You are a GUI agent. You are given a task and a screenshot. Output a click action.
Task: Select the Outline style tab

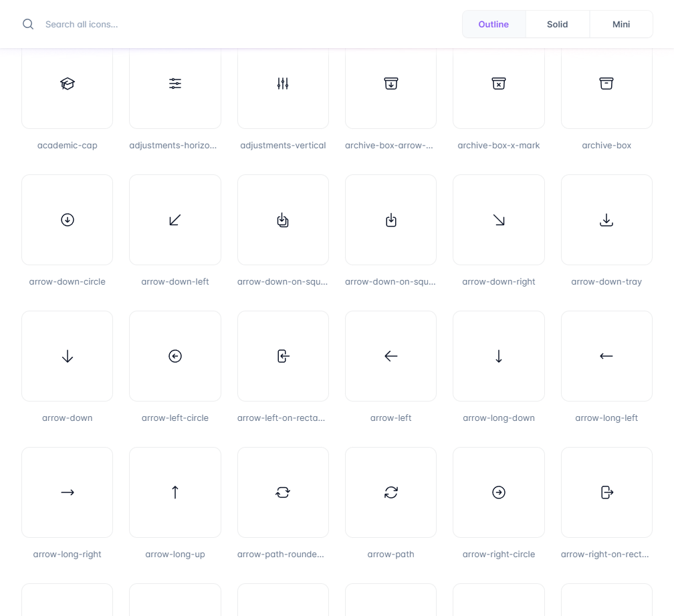click(x=493, y=24)
